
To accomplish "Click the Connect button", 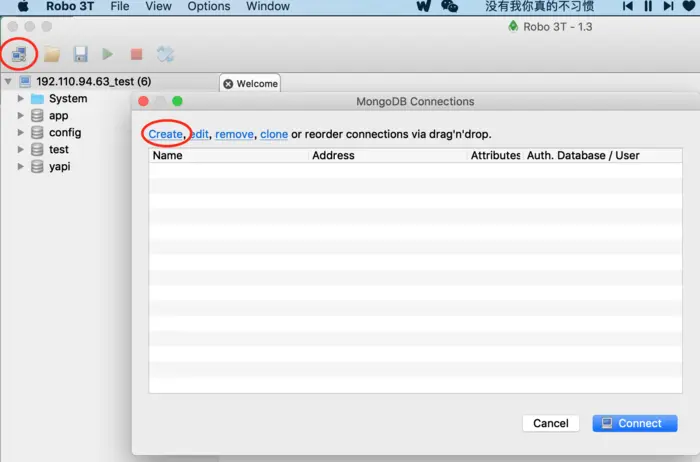I will click(x=635, y=423).
